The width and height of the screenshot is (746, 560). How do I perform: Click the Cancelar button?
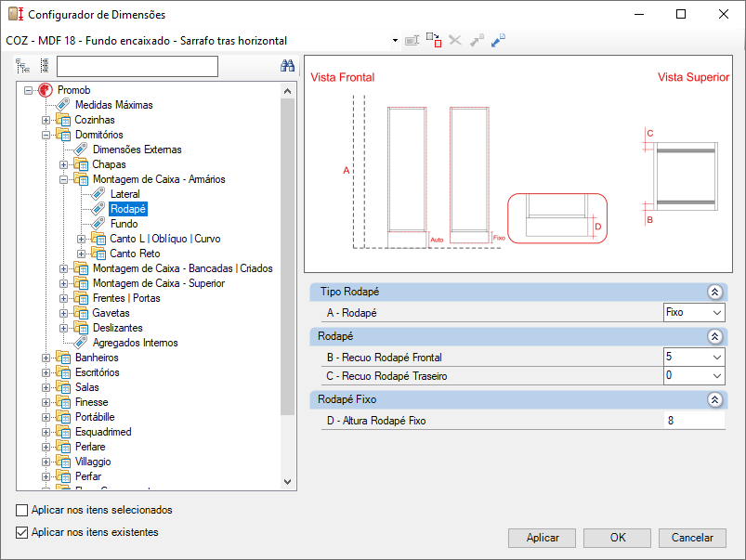tap(692, 538)
